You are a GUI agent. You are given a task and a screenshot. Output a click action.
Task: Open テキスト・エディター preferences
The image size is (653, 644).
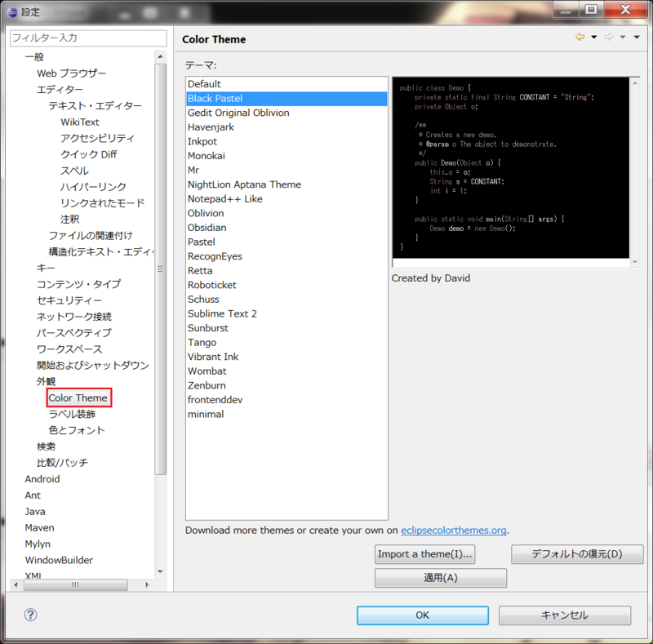coord(96,106)
